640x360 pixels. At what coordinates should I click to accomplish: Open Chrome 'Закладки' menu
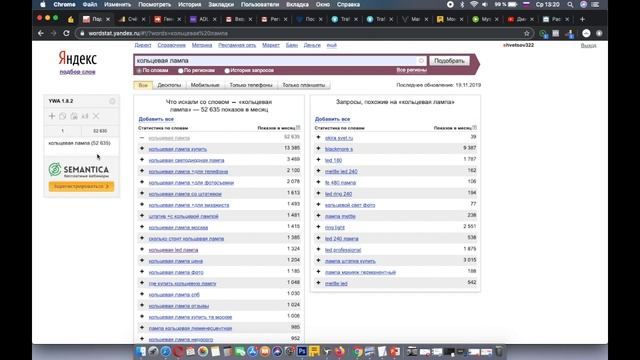(x=221, y=4)
